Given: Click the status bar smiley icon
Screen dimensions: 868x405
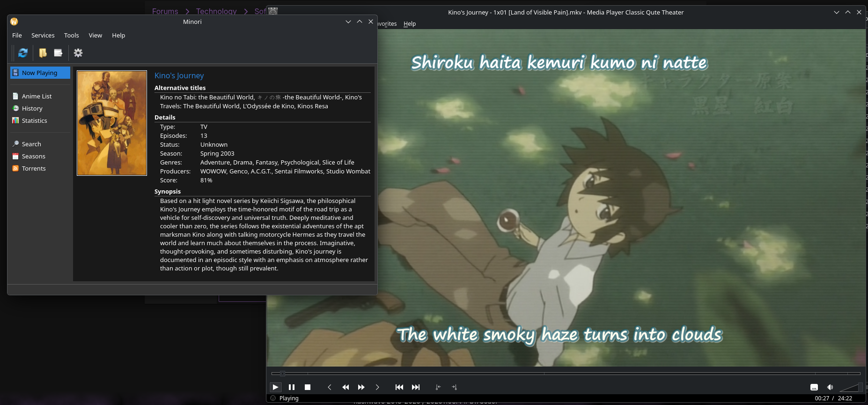Looking at the screenshot, I should (273, 398).
